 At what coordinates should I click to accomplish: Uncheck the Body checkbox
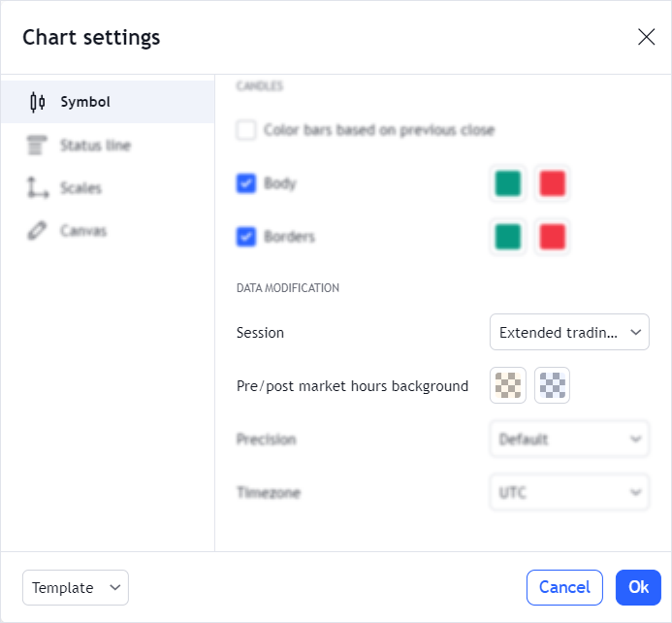(x=246, y=182)
